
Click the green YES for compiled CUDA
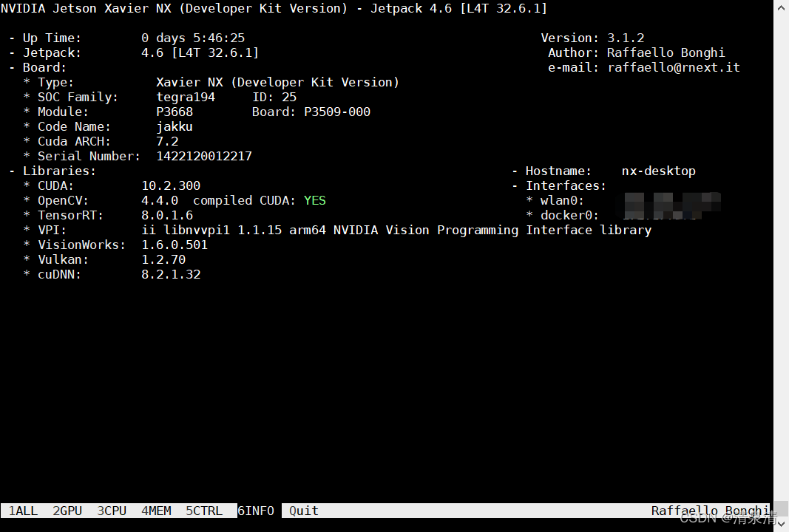tap(314, 201)
